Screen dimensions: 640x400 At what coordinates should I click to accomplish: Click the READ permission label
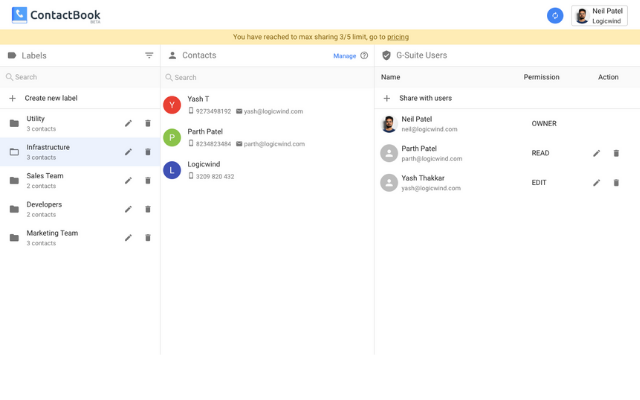540,153
